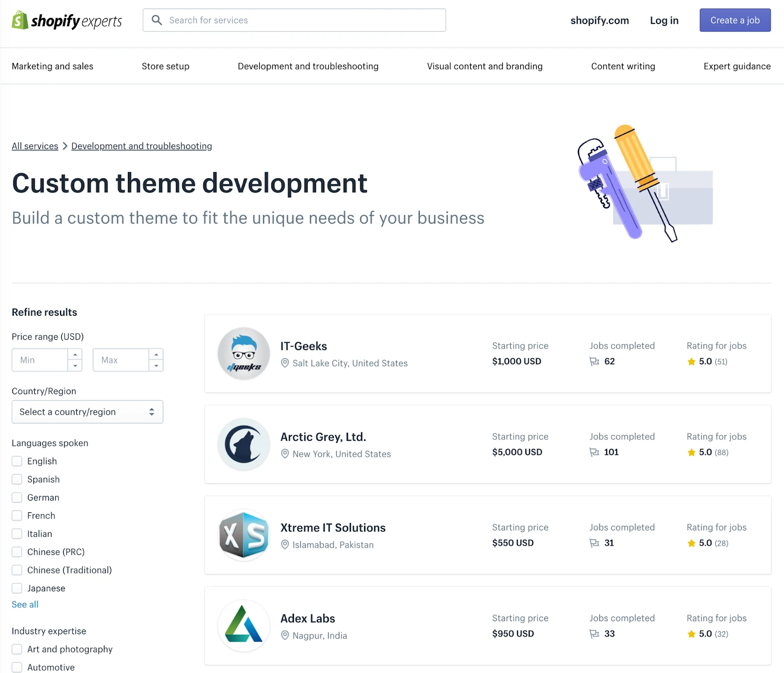Click the rating star for Arctic Grey
The height and width of the screenshot is (673, 784).
[691, 452]
